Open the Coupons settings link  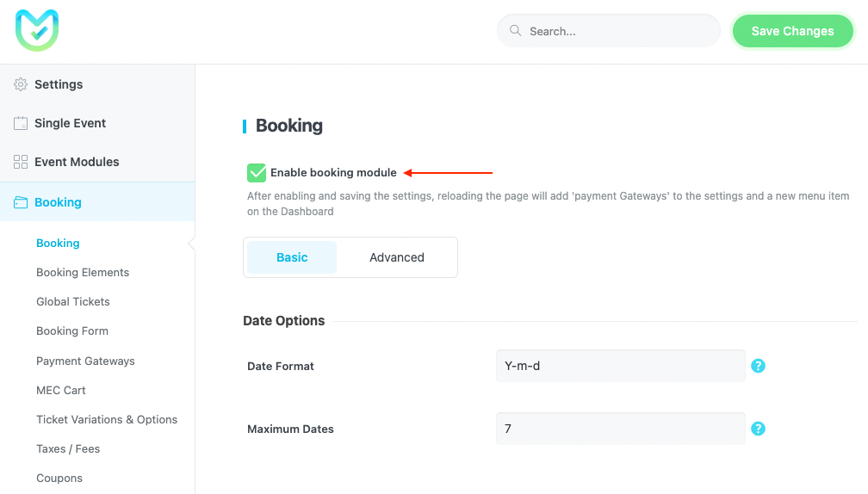(59, 479)
